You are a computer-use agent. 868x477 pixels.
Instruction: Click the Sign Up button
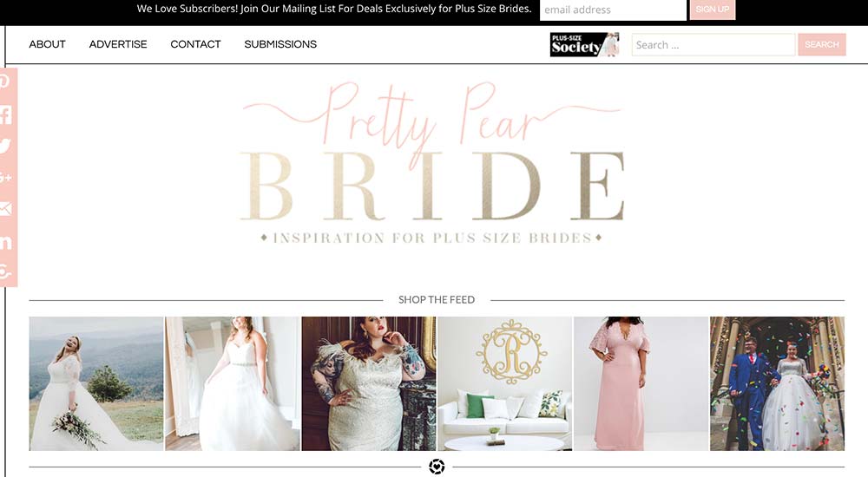pyautogui.click(x=713, y=10)
